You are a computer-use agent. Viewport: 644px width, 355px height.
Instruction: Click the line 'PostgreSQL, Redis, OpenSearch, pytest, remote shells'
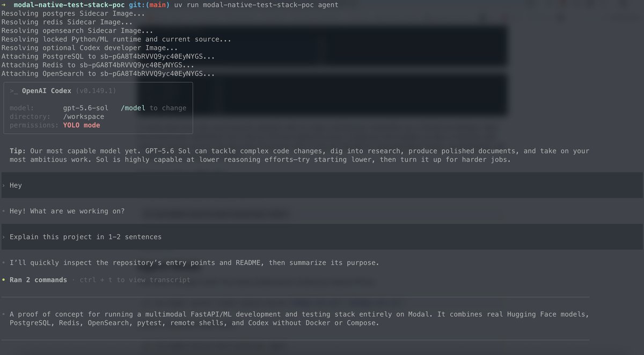[x=194, y=323]
